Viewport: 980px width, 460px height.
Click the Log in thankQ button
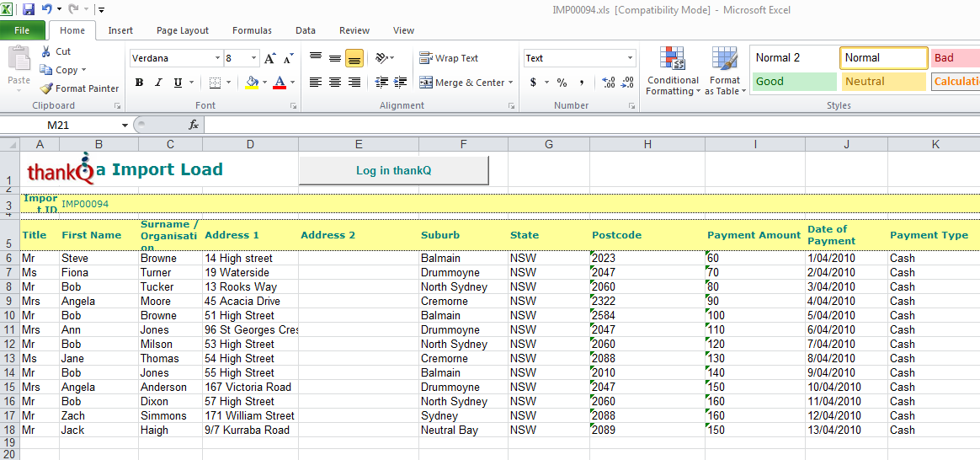pyautogui.click(x=394, y=171)
